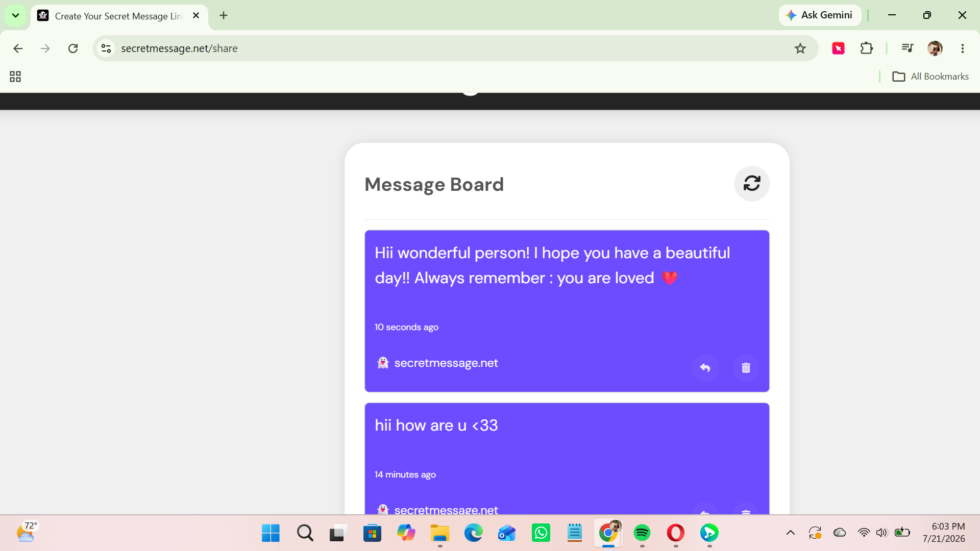This screenshot has height=551, width=980.
Task: Reload the current page
Action: click(73, 48)
